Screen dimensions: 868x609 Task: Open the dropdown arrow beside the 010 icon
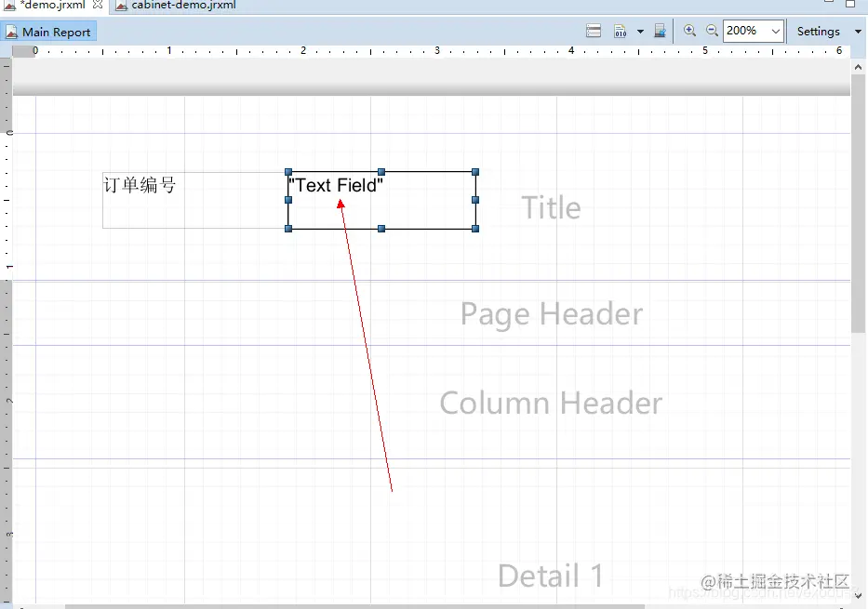(640, 32)
